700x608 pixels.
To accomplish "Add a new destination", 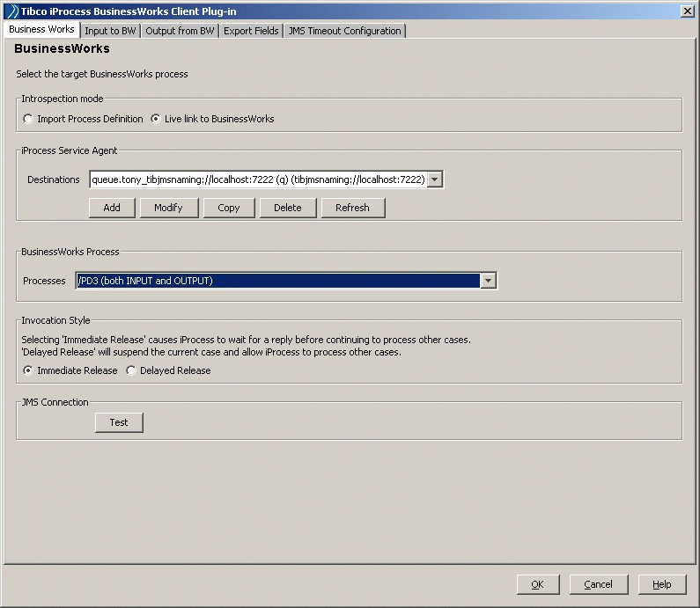I will (112, 208).
